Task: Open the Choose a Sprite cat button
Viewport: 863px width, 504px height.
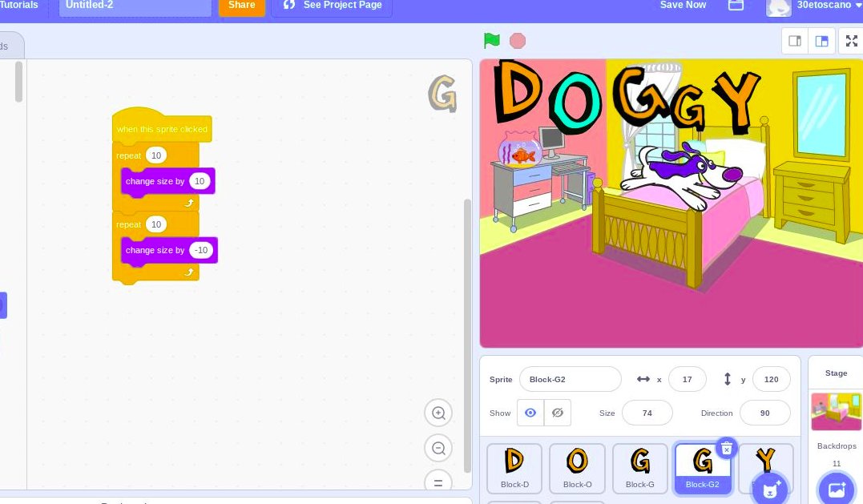Action: click(x=769, y=489)
